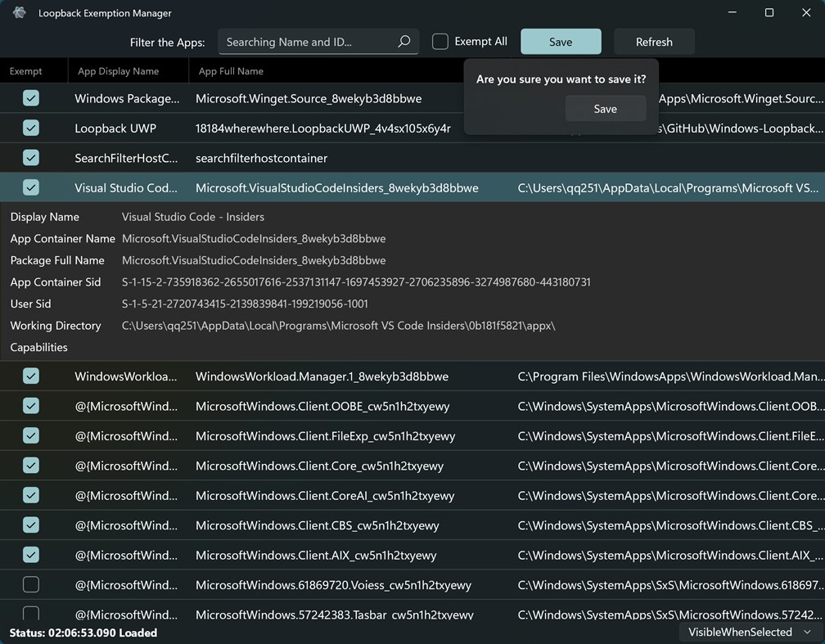825x644 pixels.
Task: Select MicrosoftWindows.61869720.Voiess full name cell
Action: [334, 585]
